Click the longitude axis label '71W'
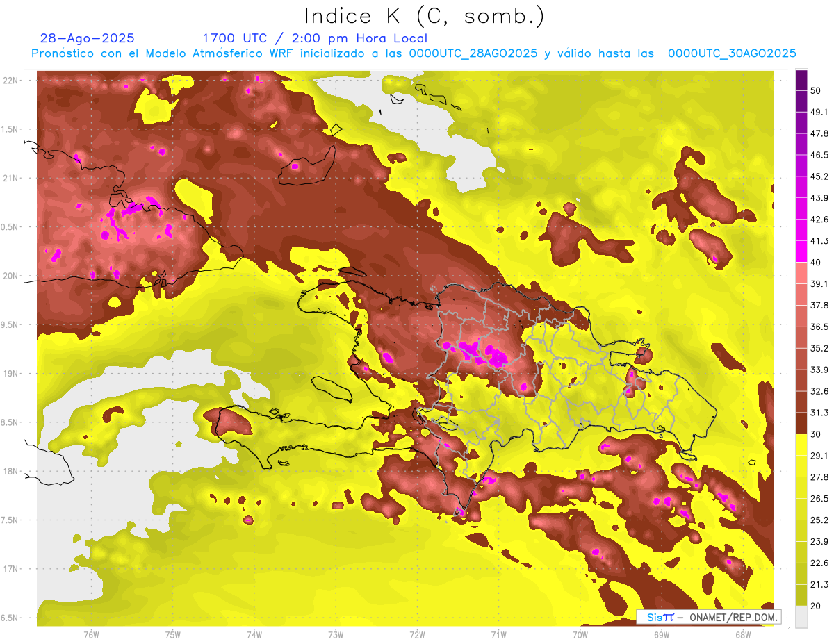The height and width of the screenshot is (644, 834). coord(498,635)
